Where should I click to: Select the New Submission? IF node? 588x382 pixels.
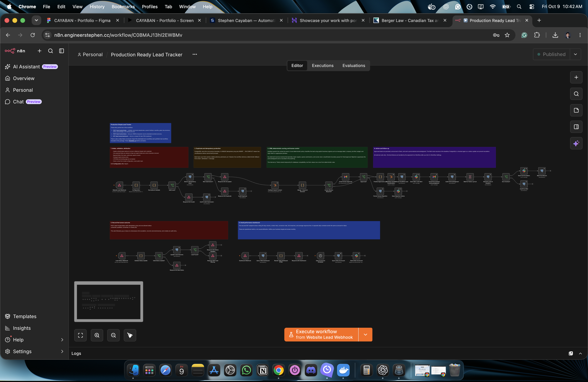tap(208, 177)
